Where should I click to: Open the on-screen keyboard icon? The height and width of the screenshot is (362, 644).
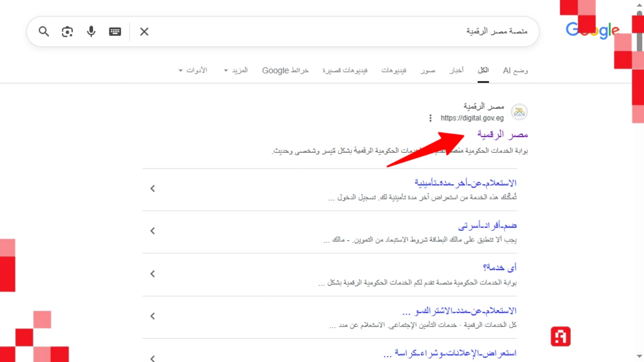click(x=115, y=32)
